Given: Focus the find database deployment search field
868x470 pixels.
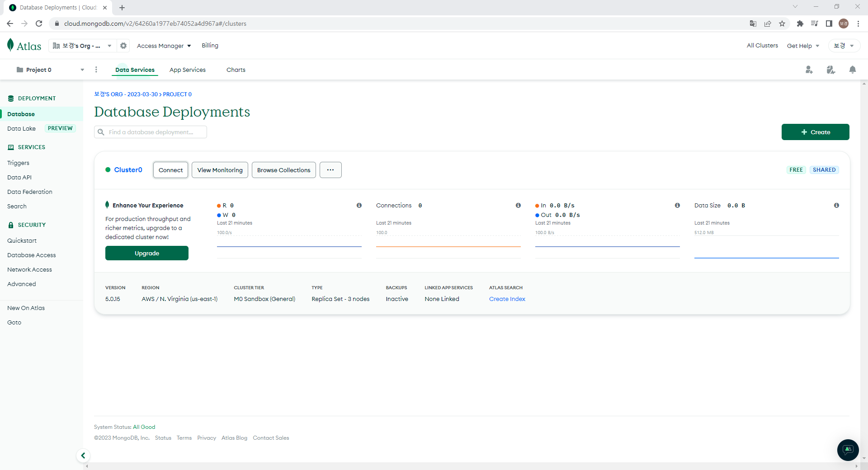Looking at the screenshot, I should tap(151, 132).
